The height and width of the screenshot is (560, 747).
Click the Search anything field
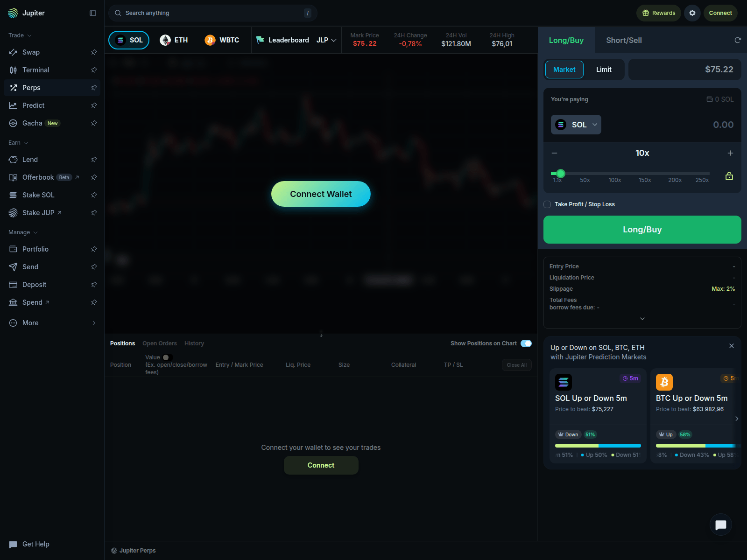213,13
